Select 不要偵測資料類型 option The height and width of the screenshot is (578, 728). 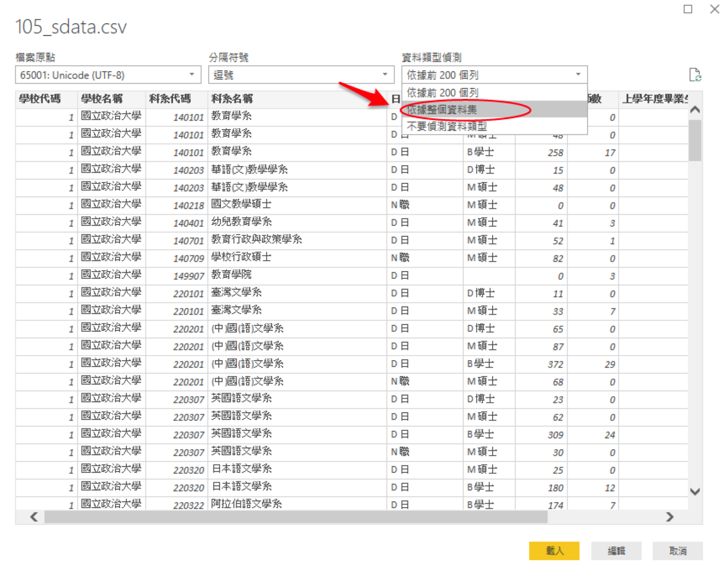495,126
